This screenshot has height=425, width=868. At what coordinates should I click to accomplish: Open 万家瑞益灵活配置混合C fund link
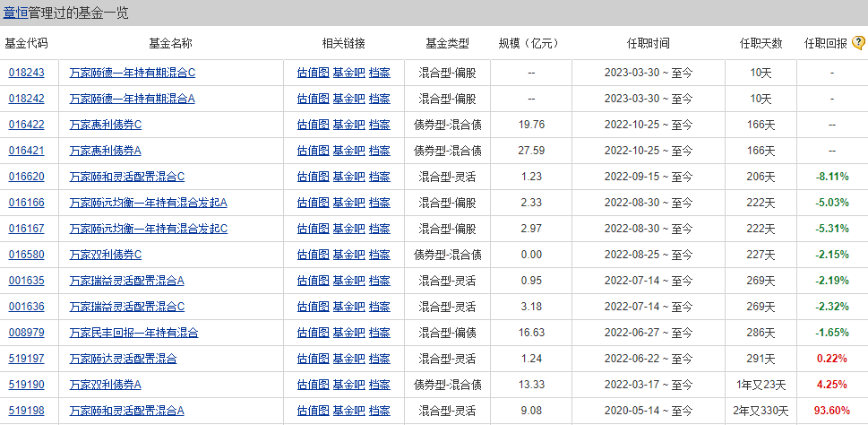tap(127, 307)
